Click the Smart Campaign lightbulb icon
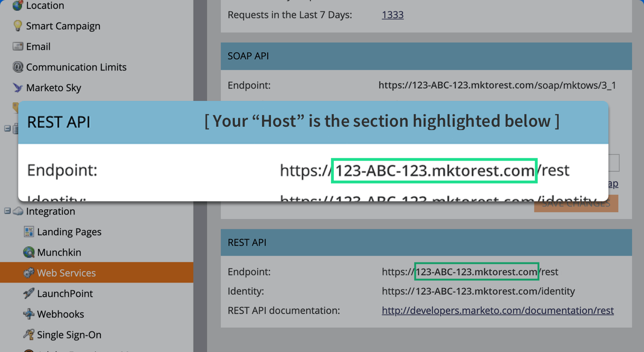This screenshot has height=352, width=644. (18, 26)
